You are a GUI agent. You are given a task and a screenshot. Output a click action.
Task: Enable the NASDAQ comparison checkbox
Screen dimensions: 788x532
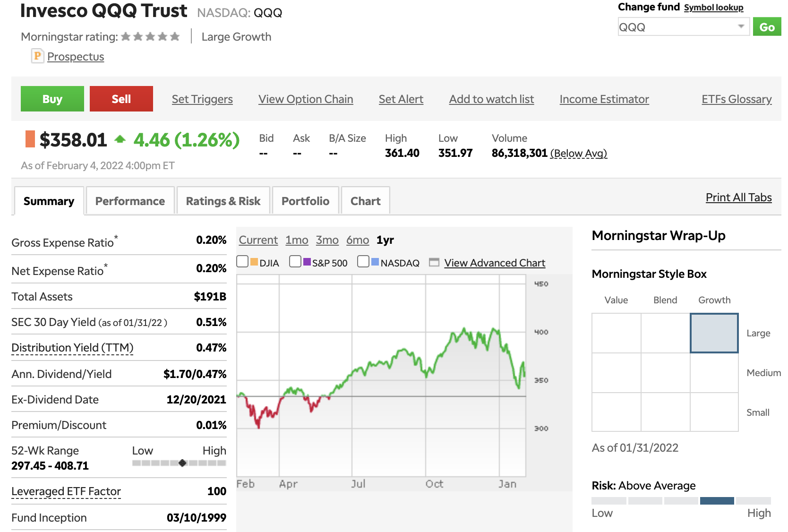[363, 261]
